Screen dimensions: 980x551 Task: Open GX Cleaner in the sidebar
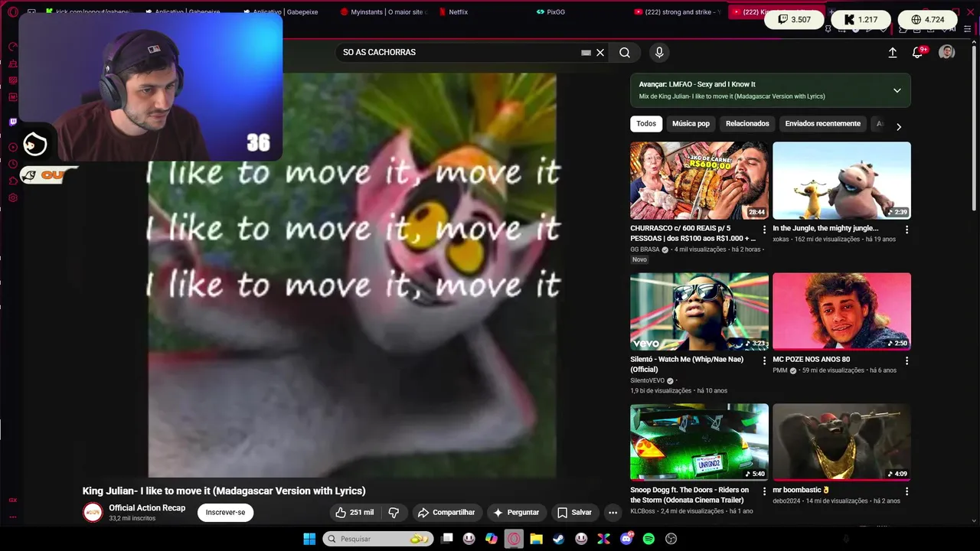13,64
